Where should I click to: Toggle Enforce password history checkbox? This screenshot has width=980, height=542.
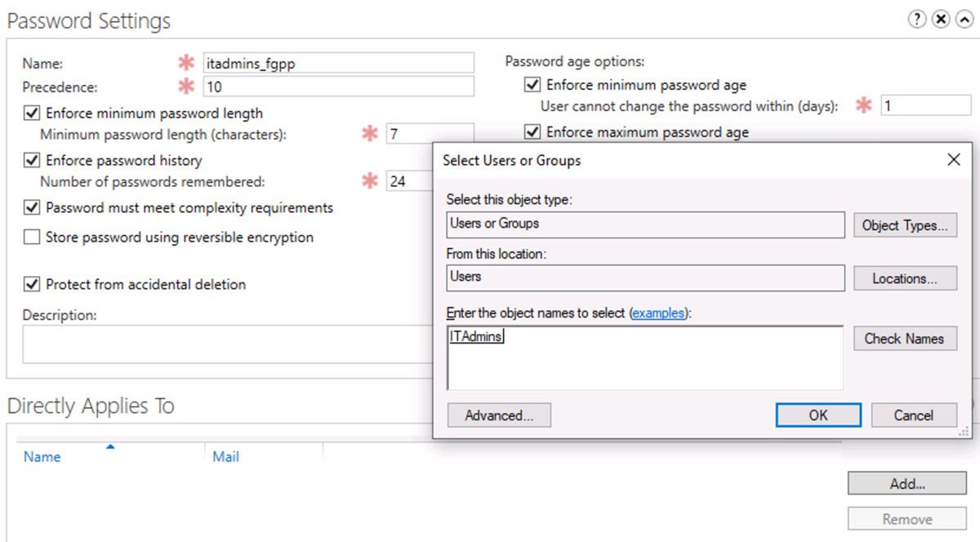32,161
